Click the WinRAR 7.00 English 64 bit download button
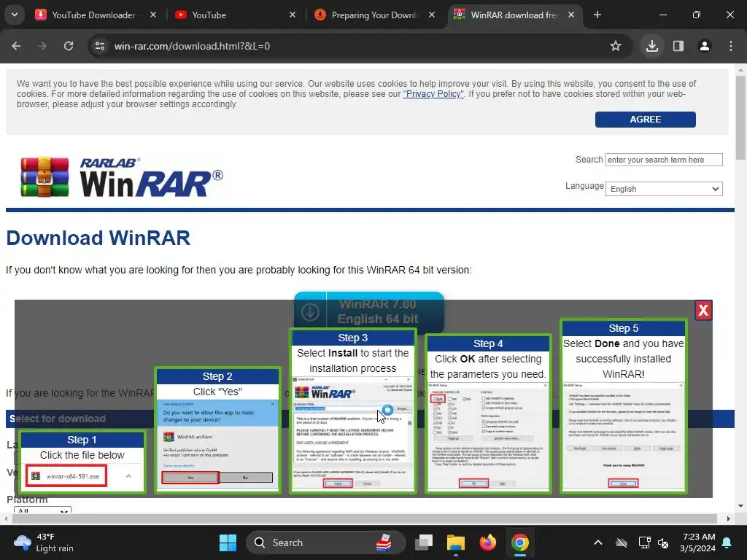Screen dimensions: 747x560 click(x=369, y=312)
